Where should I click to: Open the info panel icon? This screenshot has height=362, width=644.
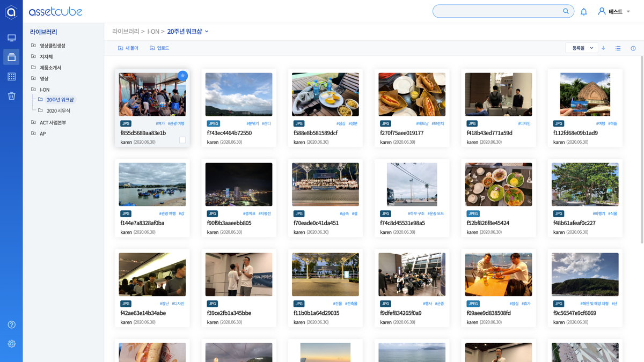click(633, 48)
